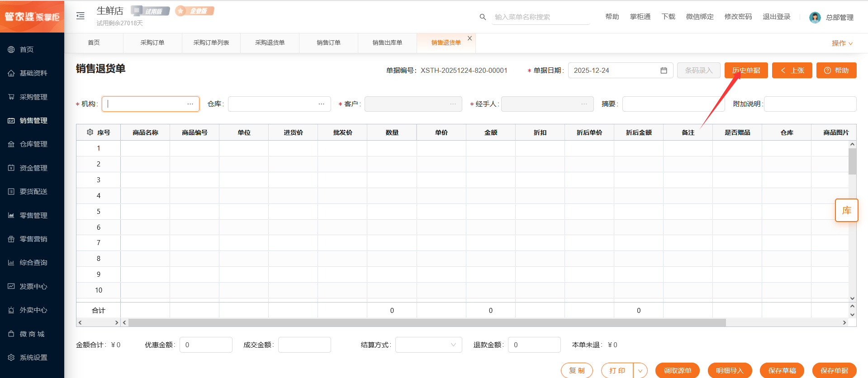This screenshot has width=868, height=378.
Task: Open the 机构 selector ellipsis
Action: [x=190, y=104]
